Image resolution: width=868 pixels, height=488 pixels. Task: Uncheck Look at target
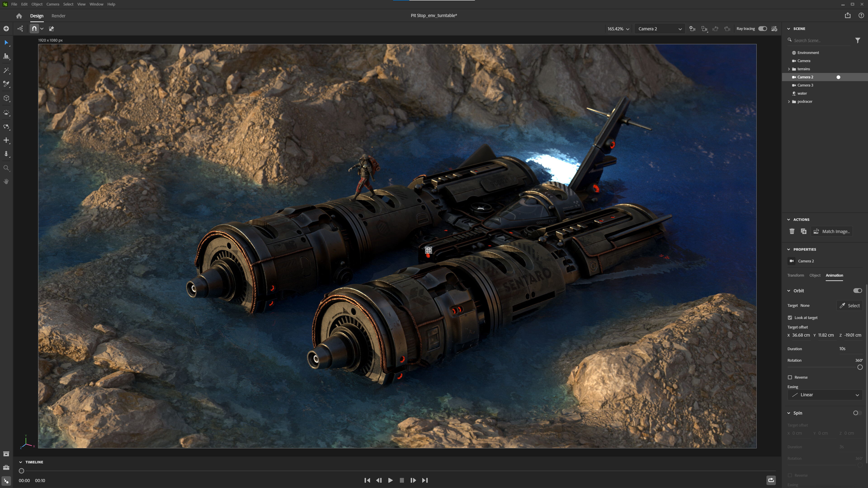point(790,317)
